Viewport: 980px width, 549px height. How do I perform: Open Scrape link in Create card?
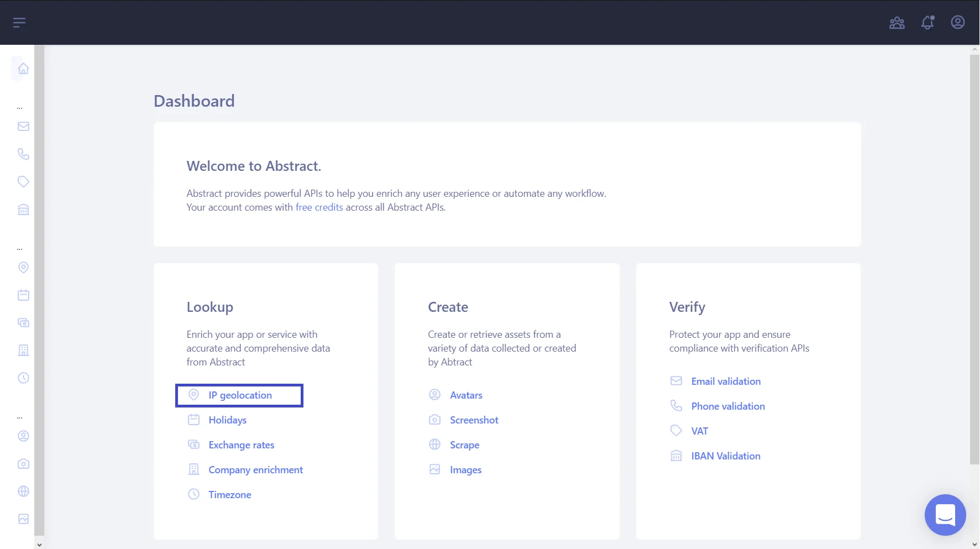pyautogui.click(x=464, y=445)
